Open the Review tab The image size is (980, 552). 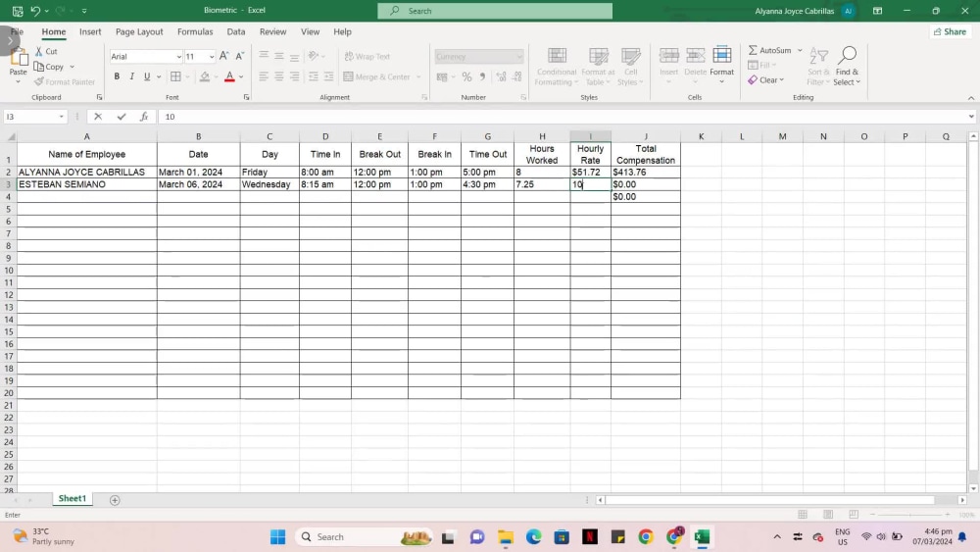coord(273,32)
